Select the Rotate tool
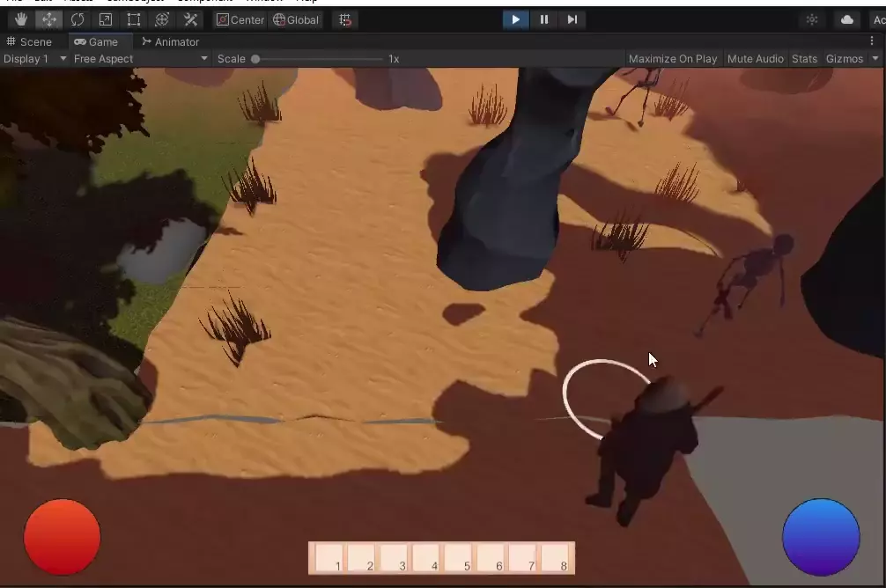This screenshot has height=588, width=886. point(78,19)
